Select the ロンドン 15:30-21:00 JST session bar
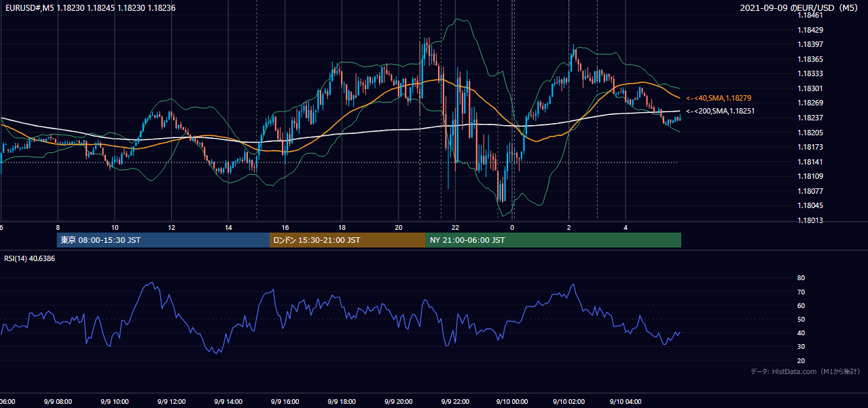This screenshot has width=868, height=408. (x=348, y=240)
